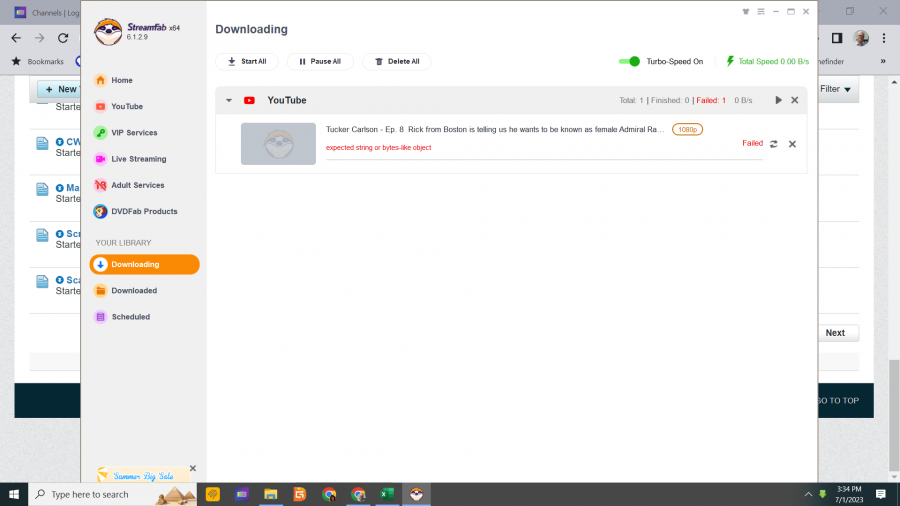Click the StreamFab sloth logo
The width and height of the screenshot is (900, 506).
coord(108,31)
